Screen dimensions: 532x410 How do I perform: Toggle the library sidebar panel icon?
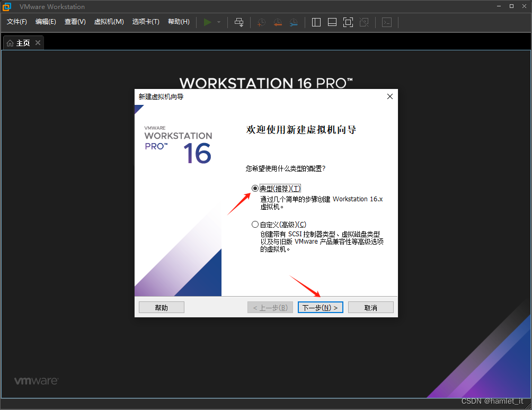(x=316, y=22)
